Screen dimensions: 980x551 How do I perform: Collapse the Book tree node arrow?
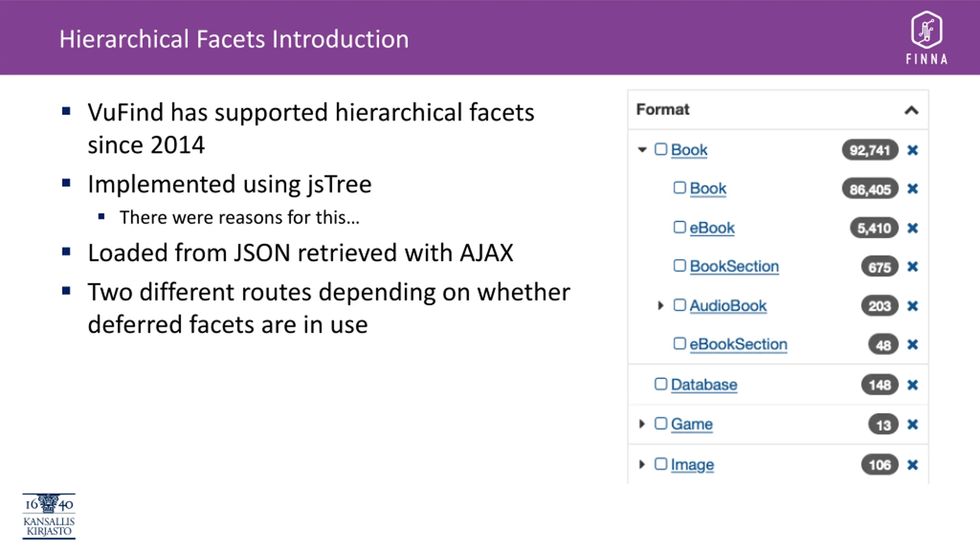pos(642,150)
